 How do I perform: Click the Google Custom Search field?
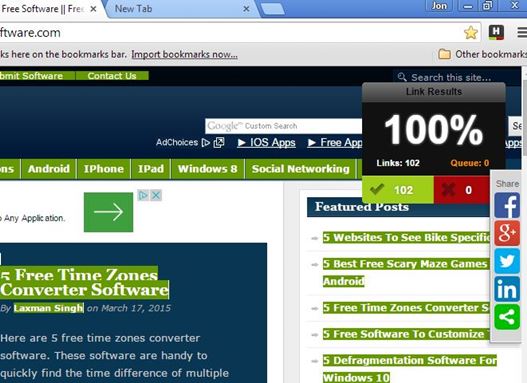[x=284, y=126]
